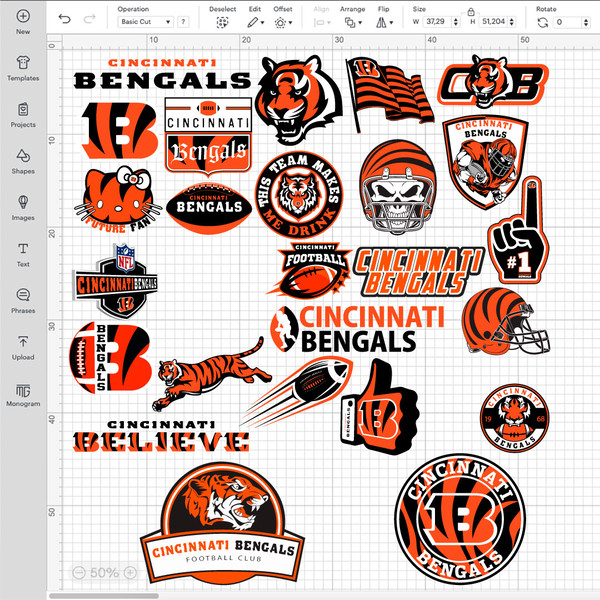Select the NFL Cincinnati Bengals shield badge
Screen dimensions: 600x600
[x=115, y=282]
